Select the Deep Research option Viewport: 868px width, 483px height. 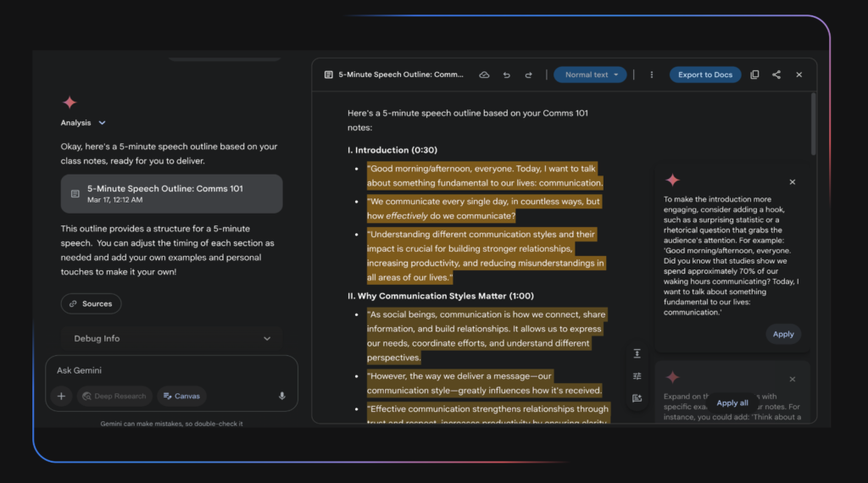click(114, 396)
